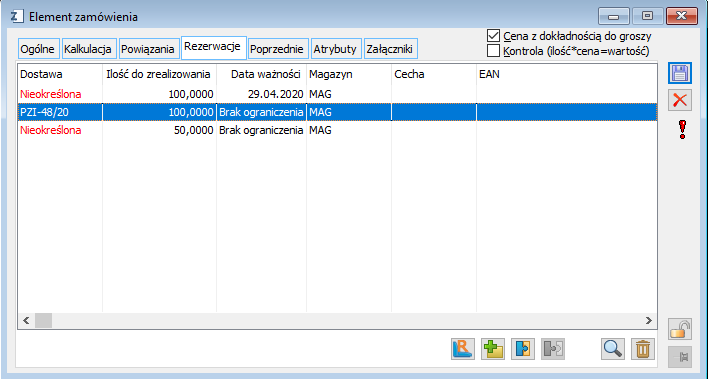Screen dimensions: 709x379
Task: Select the Nieokreślona row with quantity 50,0000
Action: click(x=337, y=130)
